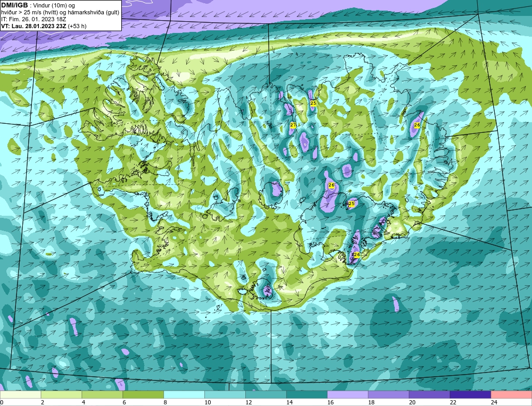The height and width of the screenshot is (406, 532).
Task: Click the yellow 26 gust label near the southeast coast
Action: (x=356, y=255)
